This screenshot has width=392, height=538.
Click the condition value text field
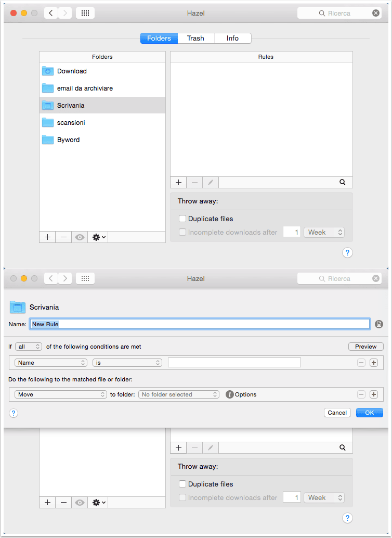pos(234,363)
